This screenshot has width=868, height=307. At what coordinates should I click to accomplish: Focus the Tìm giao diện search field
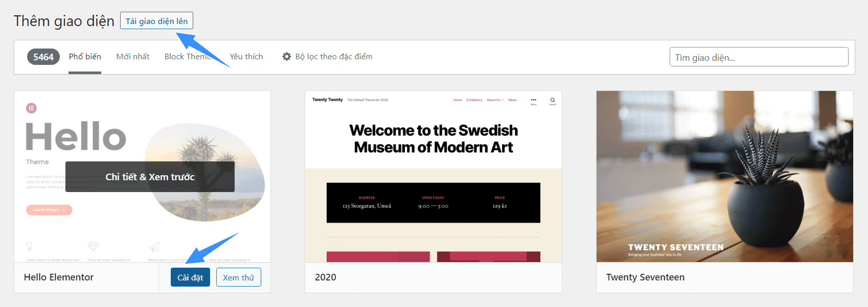[759, 57]
